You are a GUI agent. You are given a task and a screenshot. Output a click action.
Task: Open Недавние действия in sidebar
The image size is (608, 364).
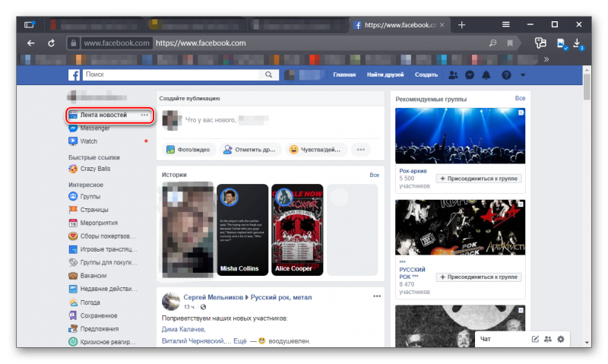coord(103,289)
